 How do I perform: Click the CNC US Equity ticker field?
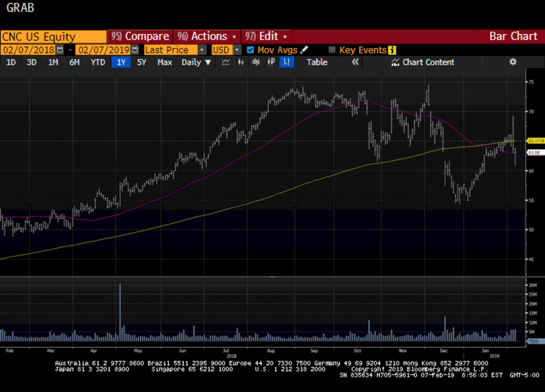[x=53, y=36]
